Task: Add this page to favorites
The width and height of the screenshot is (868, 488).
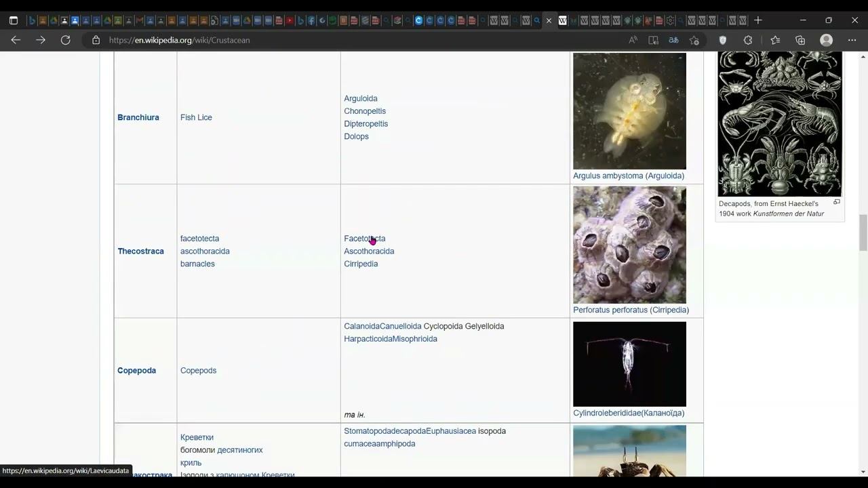Action: [x=694, y=40]
